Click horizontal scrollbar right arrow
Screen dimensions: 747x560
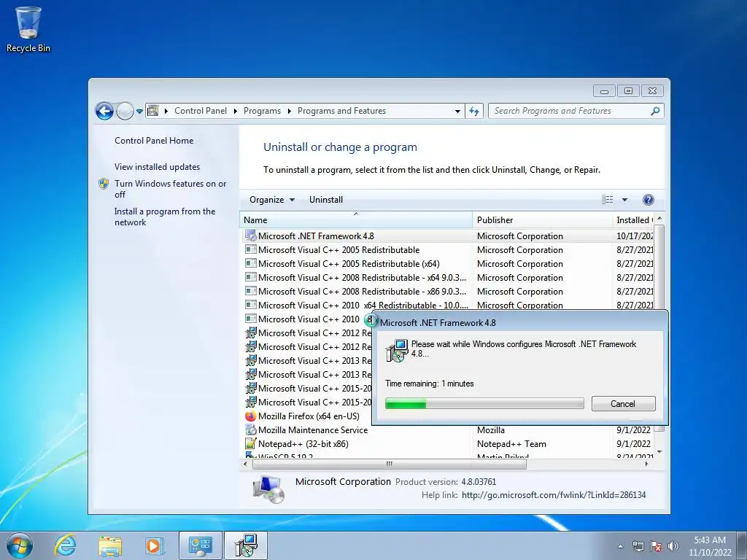pos(646,464)
